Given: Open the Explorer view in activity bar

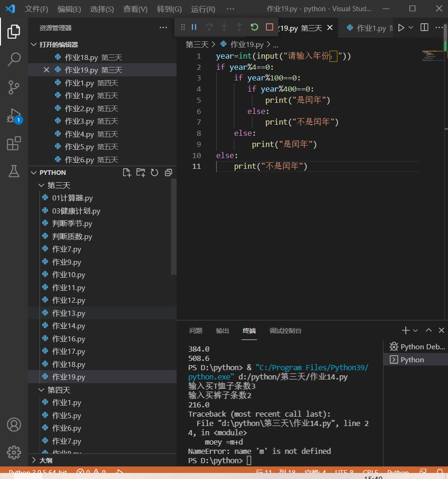Looking at the screenshot, I should 14,32.
